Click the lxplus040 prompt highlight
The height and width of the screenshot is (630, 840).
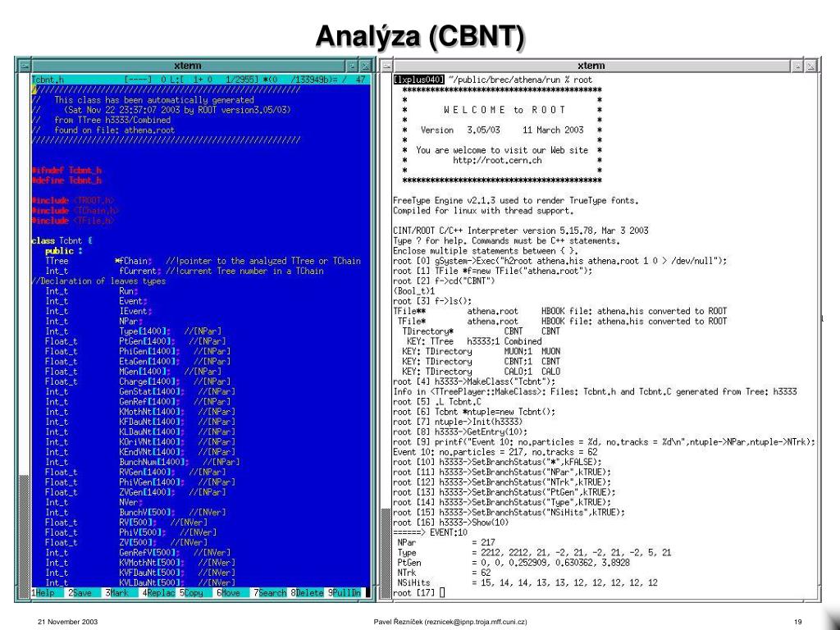[419, 80]
